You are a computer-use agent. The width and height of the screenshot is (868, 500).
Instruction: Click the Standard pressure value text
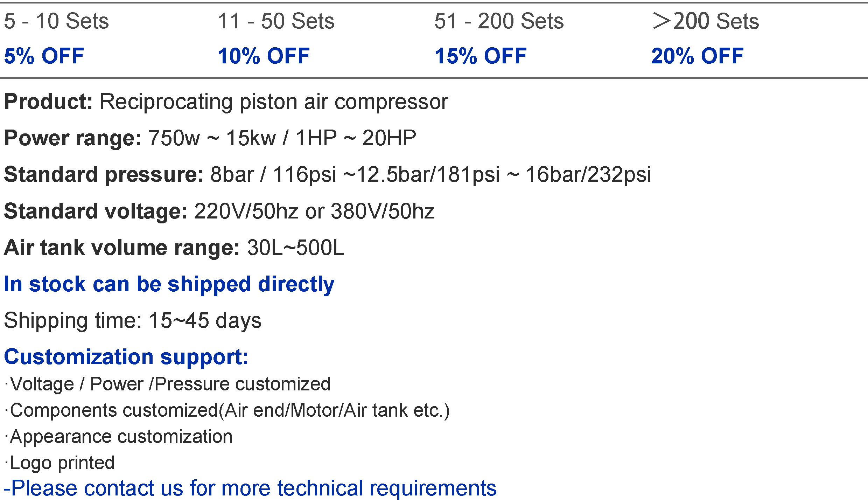coord(430,174)
